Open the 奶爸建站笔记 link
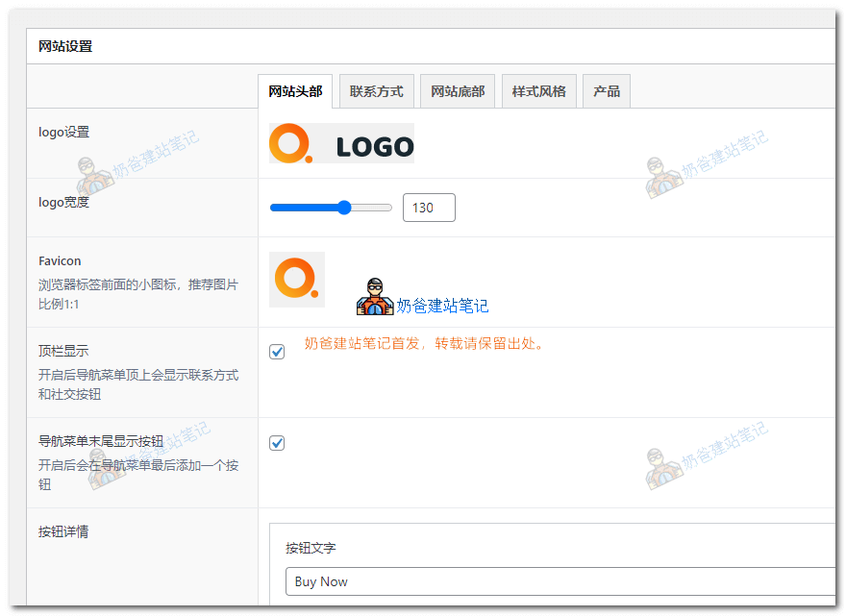 click(443, 305)
